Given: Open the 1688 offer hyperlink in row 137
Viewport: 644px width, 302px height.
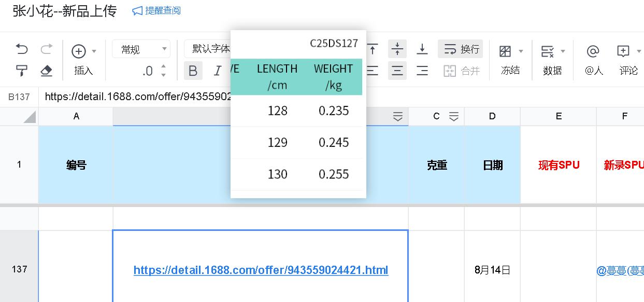Looking at the screenshot, I should tap(261, 270).
